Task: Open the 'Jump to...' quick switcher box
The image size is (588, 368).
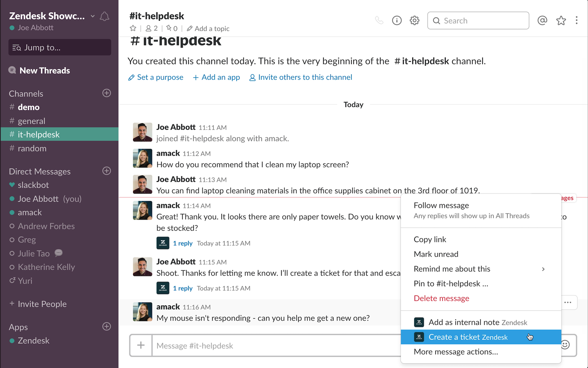Action: [60, 47]
